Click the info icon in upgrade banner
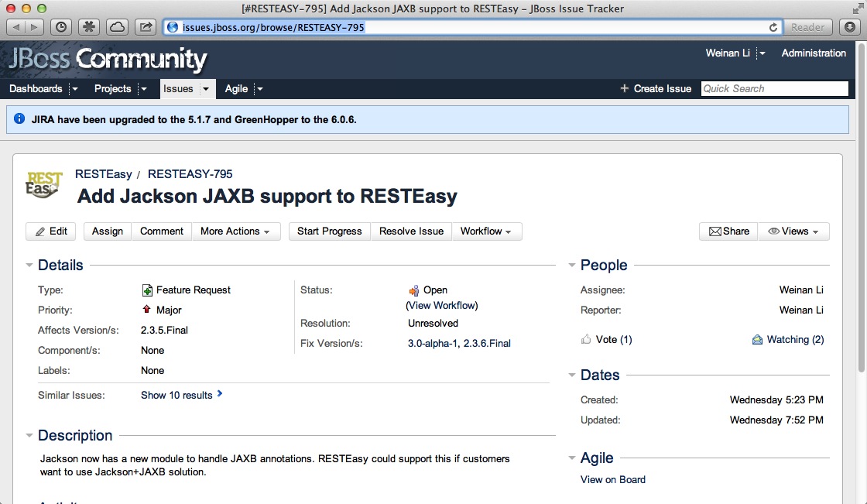 click(x=19, y=119)
